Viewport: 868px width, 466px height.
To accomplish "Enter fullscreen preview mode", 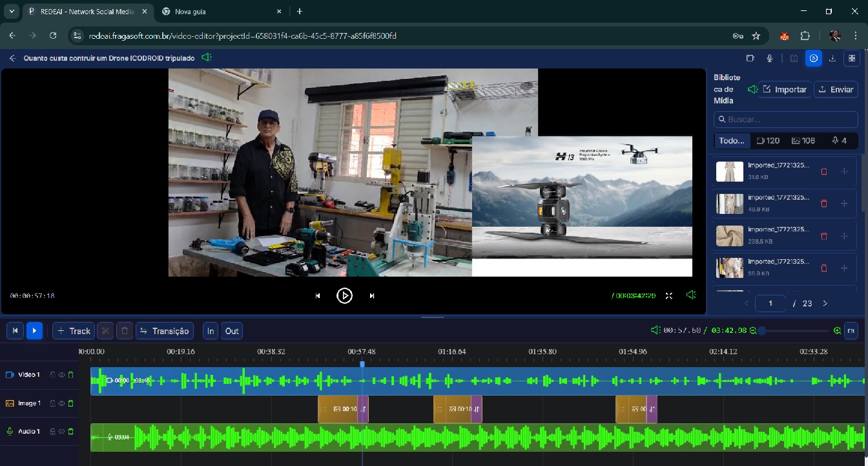I will (669, 296).
